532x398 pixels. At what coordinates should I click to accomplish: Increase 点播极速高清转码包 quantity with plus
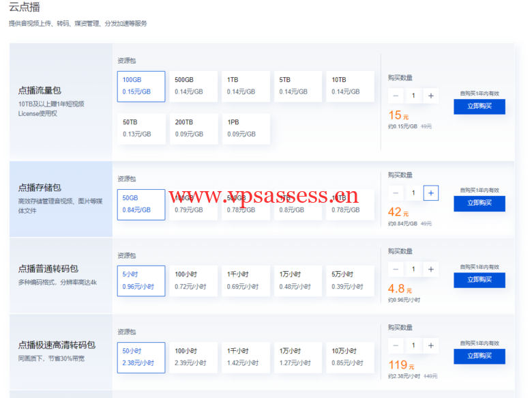[x=430, y=345]
